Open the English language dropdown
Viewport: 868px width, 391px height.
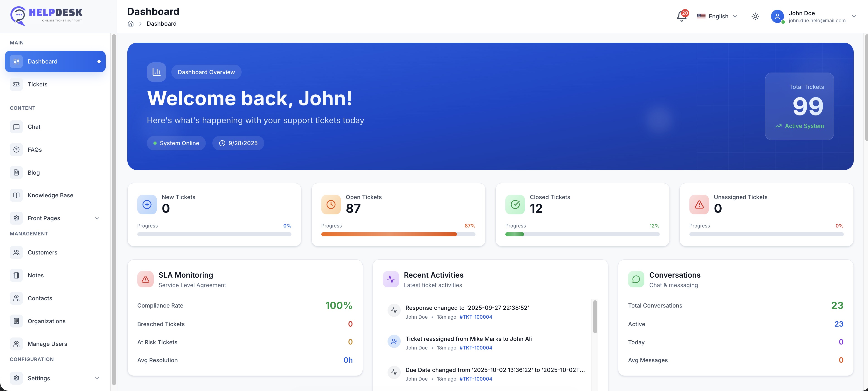click(717, 16)
